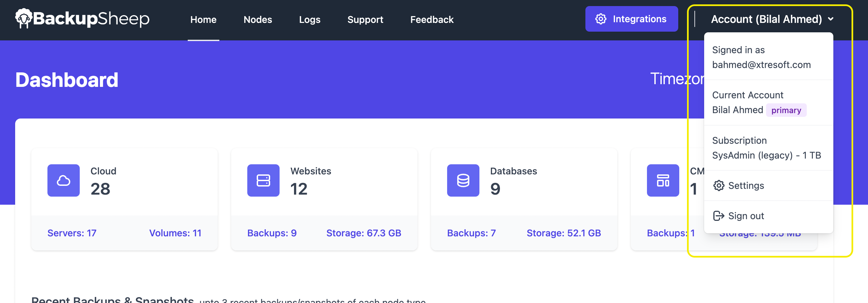Click the Integrations button
Image resolution: width=868 pixels, height=303 pixels.
click(x=631, y=19)
